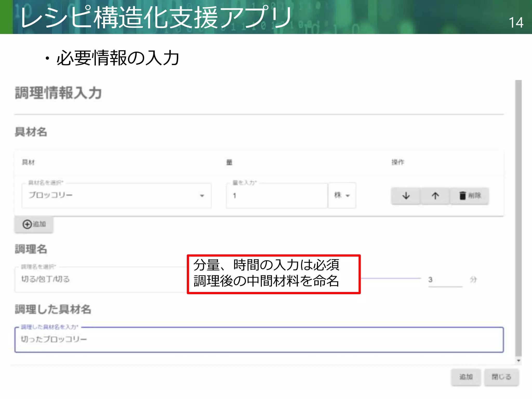Screen dimensions: 532x399
Task: Open the ブロッコリー ingredient name dropdown
Action: click(116, 195)
